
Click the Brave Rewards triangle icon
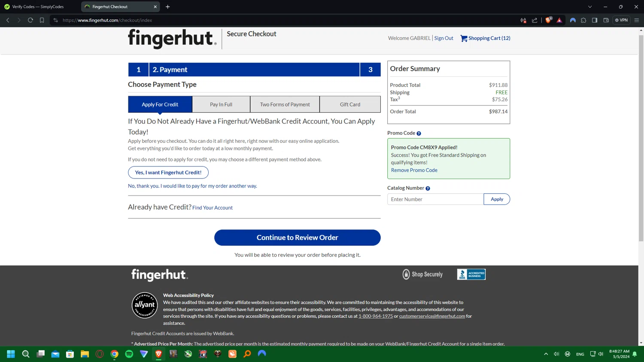[x=559, y=20]
